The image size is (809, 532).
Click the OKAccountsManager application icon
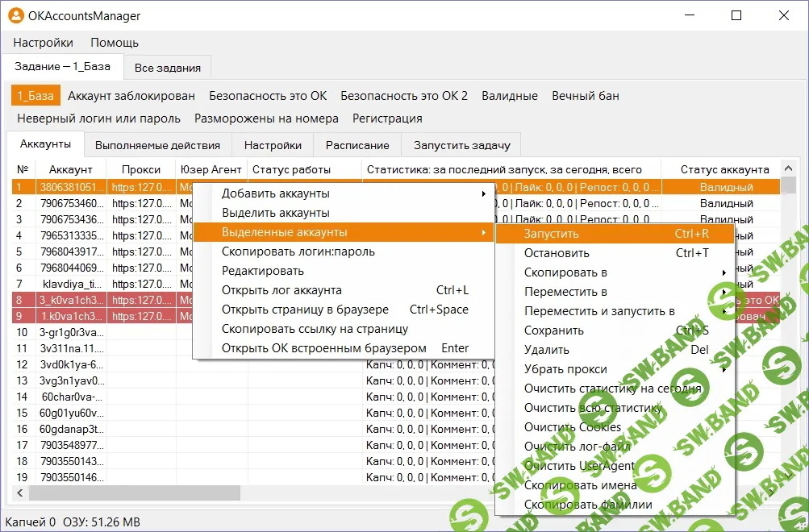18,15
